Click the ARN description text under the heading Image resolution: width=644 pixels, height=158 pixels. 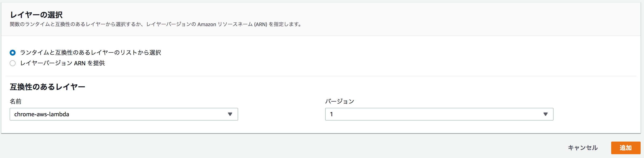point(155,24)
